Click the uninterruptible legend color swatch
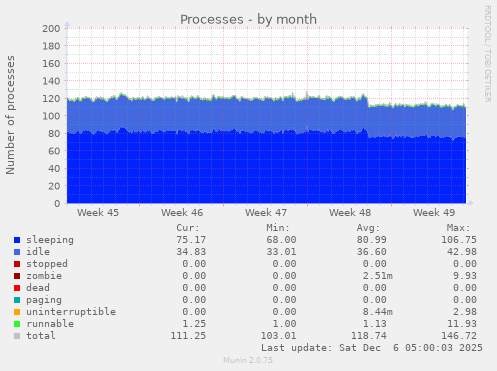 (17, 312)
